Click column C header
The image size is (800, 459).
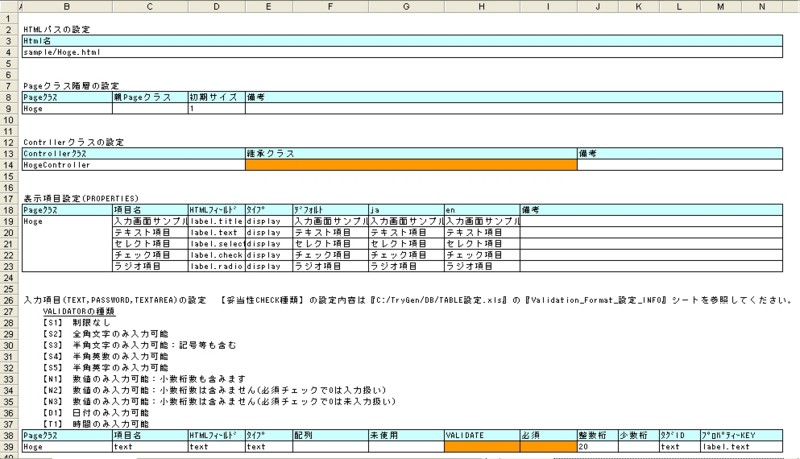coord(150,7)
